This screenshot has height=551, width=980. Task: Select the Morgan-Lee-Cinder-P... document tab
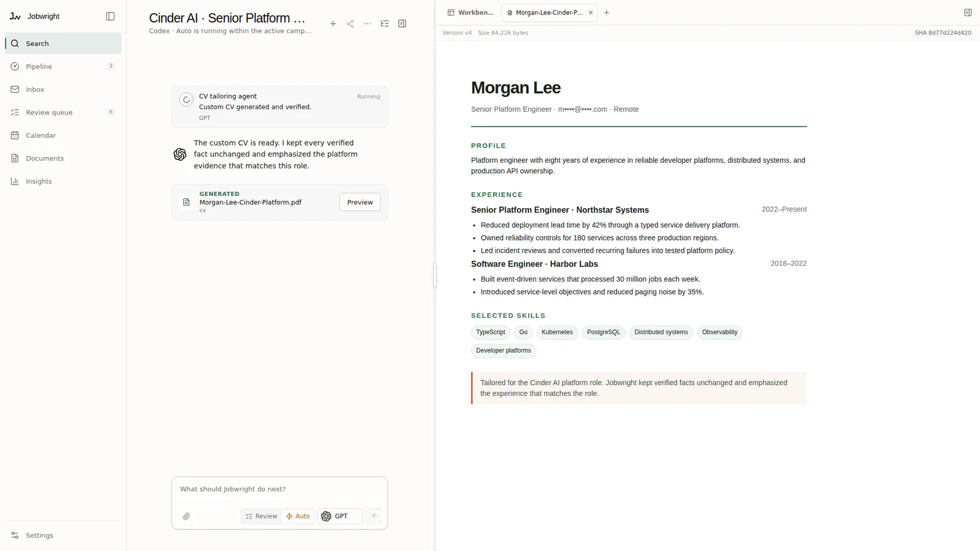[545, 12]
